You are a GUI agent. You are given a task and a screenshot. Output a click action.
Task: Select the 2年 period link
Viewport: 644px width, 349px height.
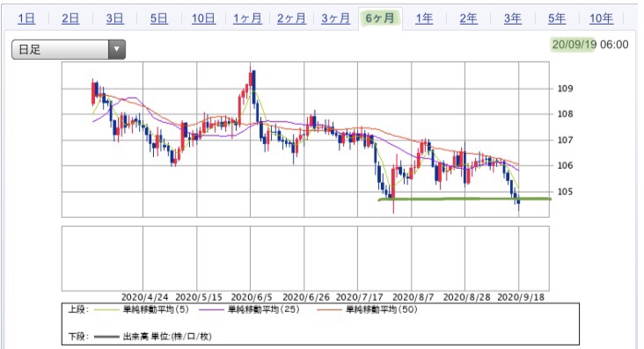(x=468, y=18)
